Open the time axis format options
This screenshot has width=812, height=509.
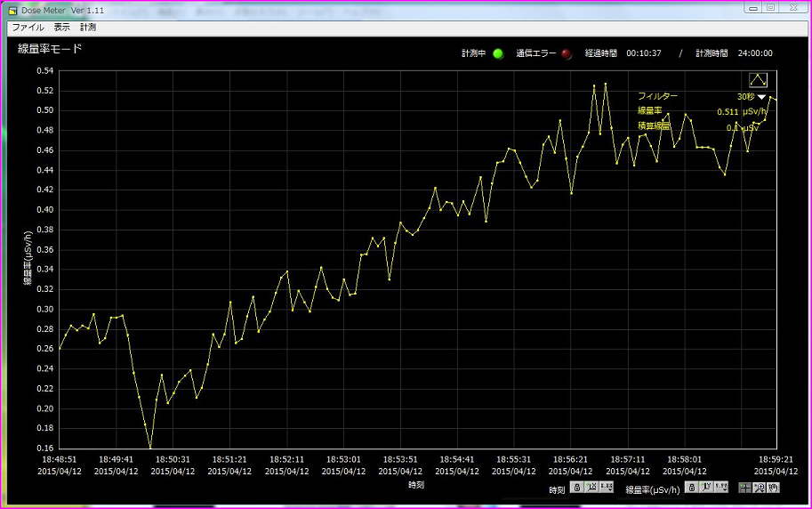click(607, 488)
